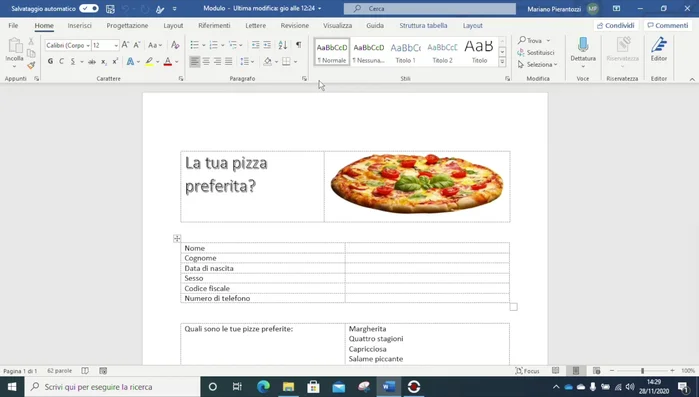This screenshot has width=699, height=397.
Task: Apply superscript formatting
Action: 115,61
